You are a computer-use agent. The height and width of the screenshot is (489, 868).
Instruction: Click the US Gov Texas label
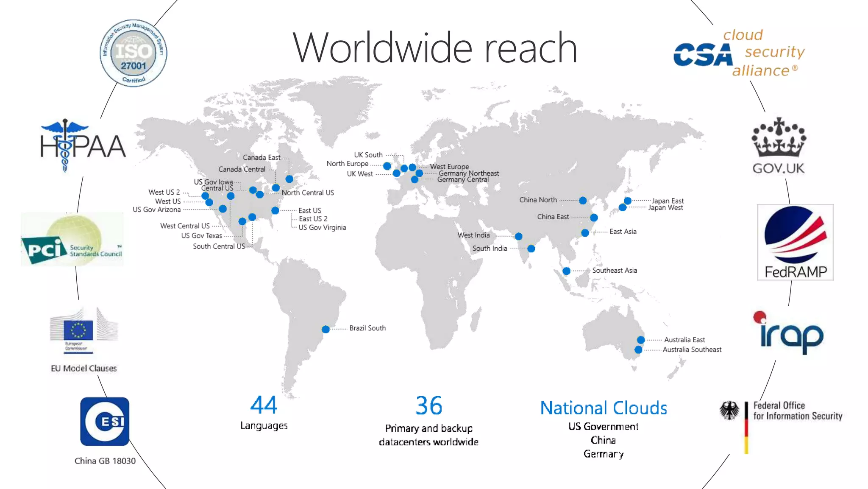click(x=201, y=235)
